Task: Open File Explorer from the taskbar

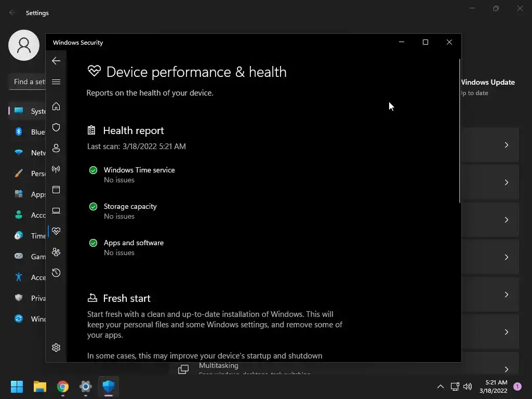Action: click(x=39, y=387)
